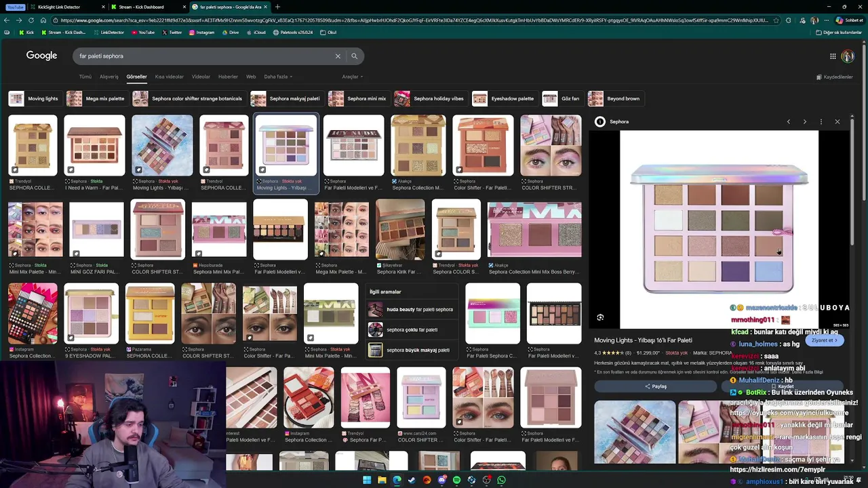The image size is (868, 488).
Task: Clear the search box with the X icon
Action: (338, 56)
